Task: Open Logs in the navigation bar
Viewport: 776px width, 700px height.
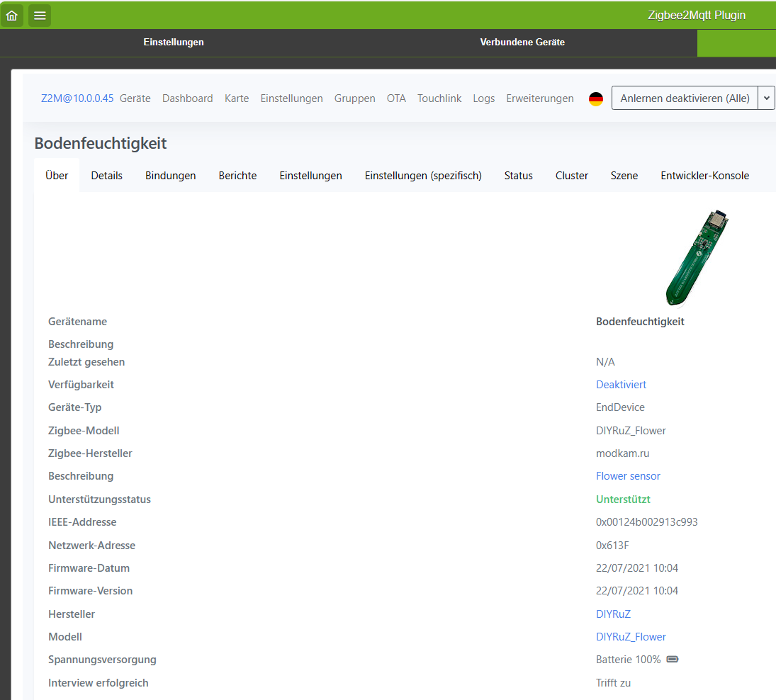Action: 483,98
